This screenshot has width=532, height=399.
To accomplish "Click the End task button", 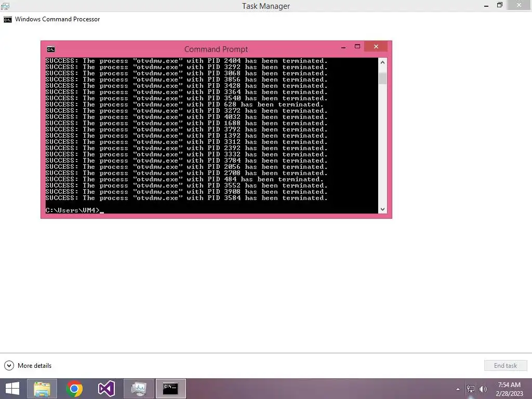I will tap(505, 365).
